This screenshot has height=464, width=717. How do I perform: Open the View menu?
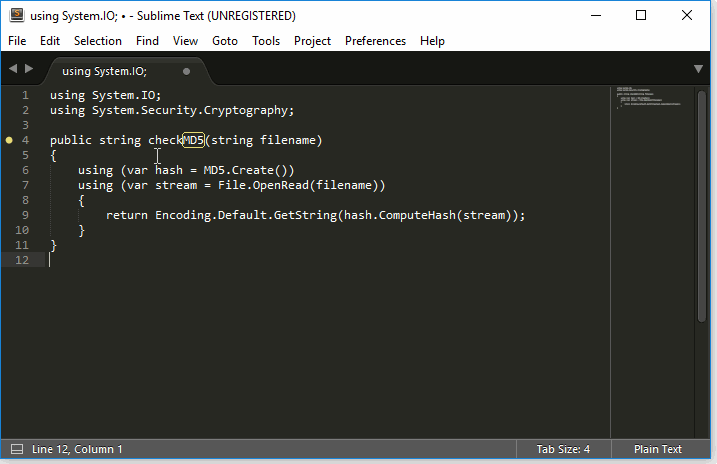[x=185, y=41]
